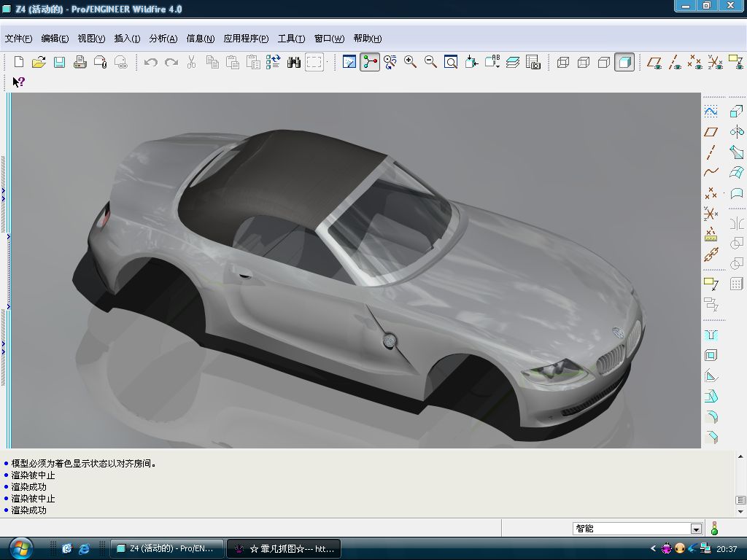747x560 pixels.
Task: Undo the last action
Action: point(150,62)
